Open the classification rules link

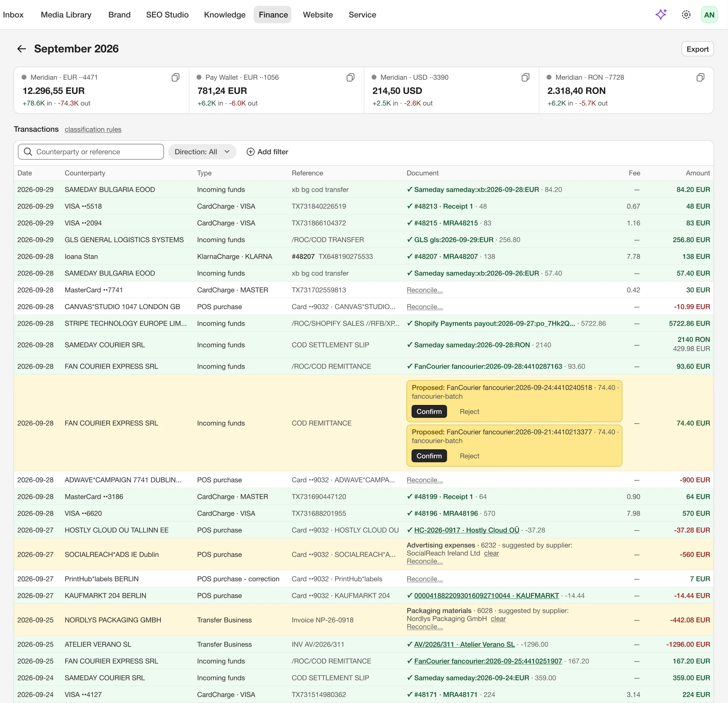click(93, 129)
